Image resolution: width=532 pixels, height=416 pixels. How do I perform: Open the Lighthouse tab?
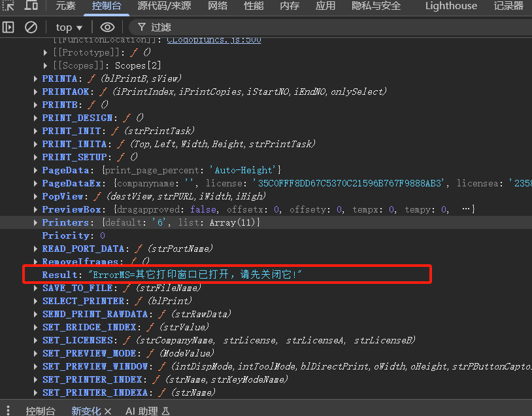(x=451, y=6)
